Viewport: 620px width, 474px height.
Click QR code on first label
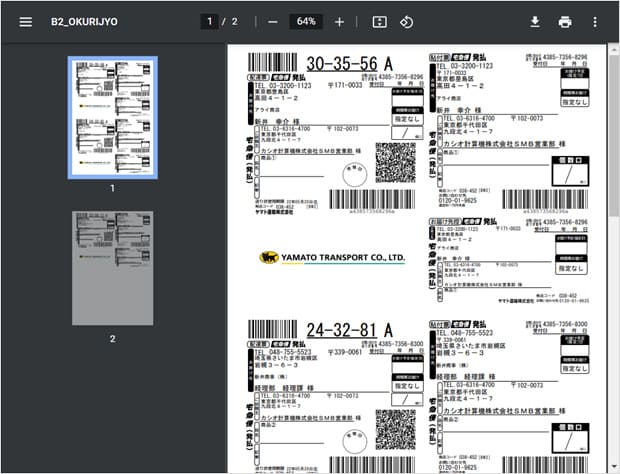tap(395, 163)
